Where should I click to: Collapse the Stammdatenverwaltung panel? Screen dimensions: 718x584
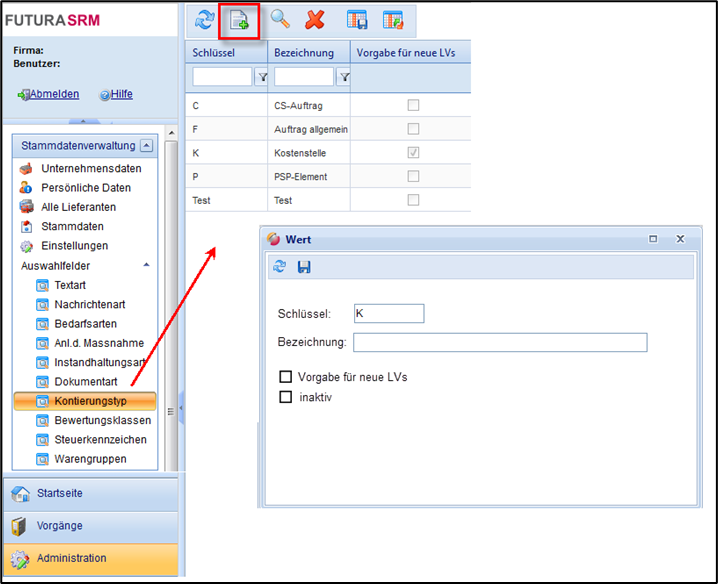147,146
